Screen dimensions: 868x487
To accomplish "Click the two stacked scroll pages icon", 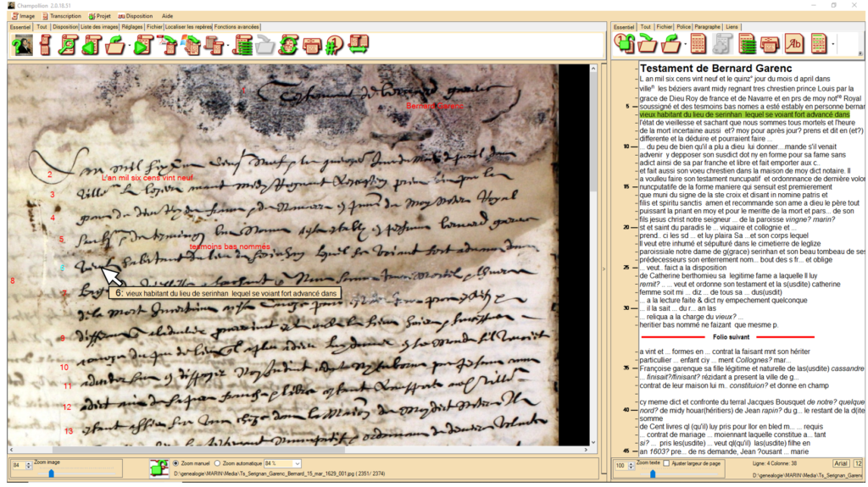I will tap(46, 45).
